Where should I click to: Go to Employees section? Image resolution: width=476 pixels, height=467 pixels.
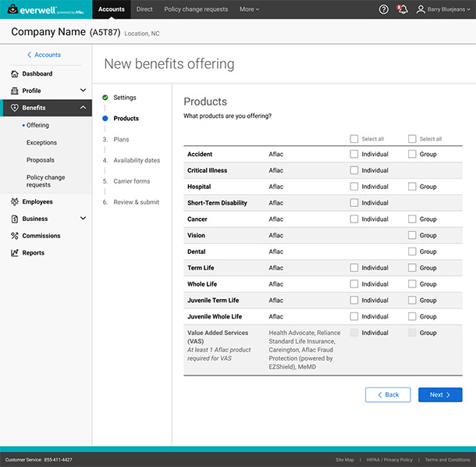pyautogui.click(x=37, y=201)
